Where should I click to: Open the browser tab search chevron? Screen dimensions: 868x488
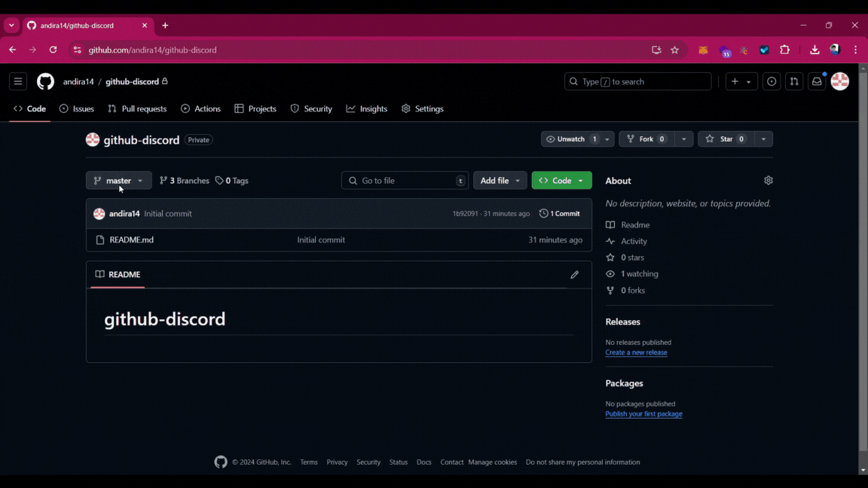11,26
